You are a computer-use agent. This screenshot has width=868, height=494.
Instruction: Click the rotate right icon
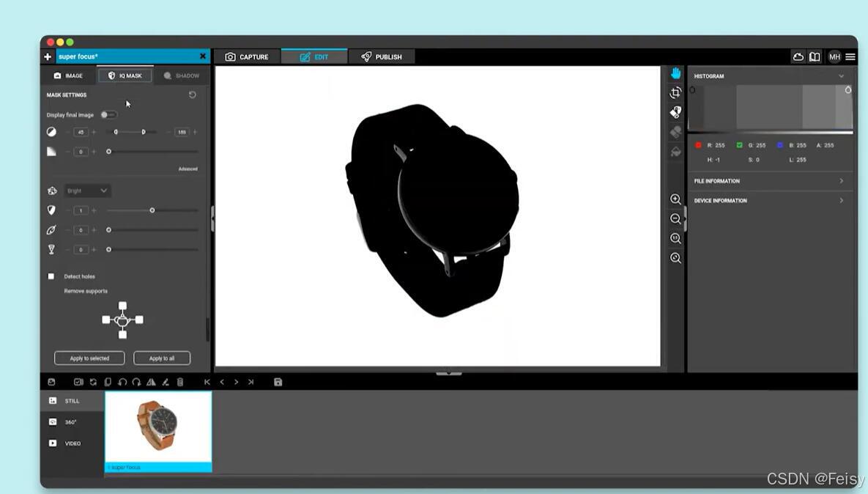click(x=136, y=382)
